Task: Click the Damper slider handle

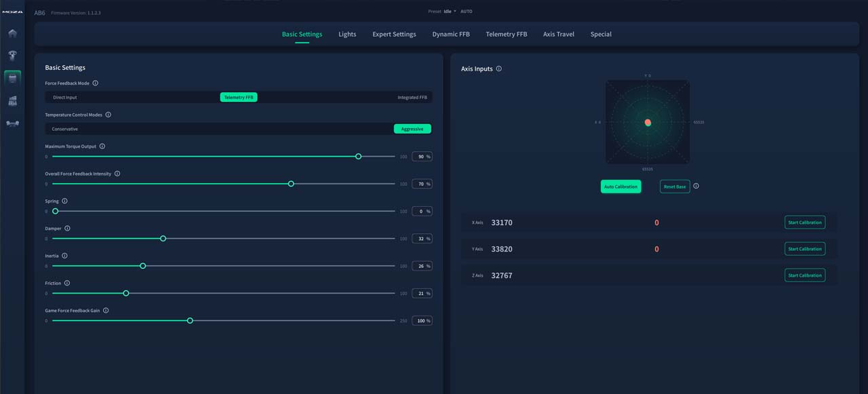Action: [x=163, y=239]
